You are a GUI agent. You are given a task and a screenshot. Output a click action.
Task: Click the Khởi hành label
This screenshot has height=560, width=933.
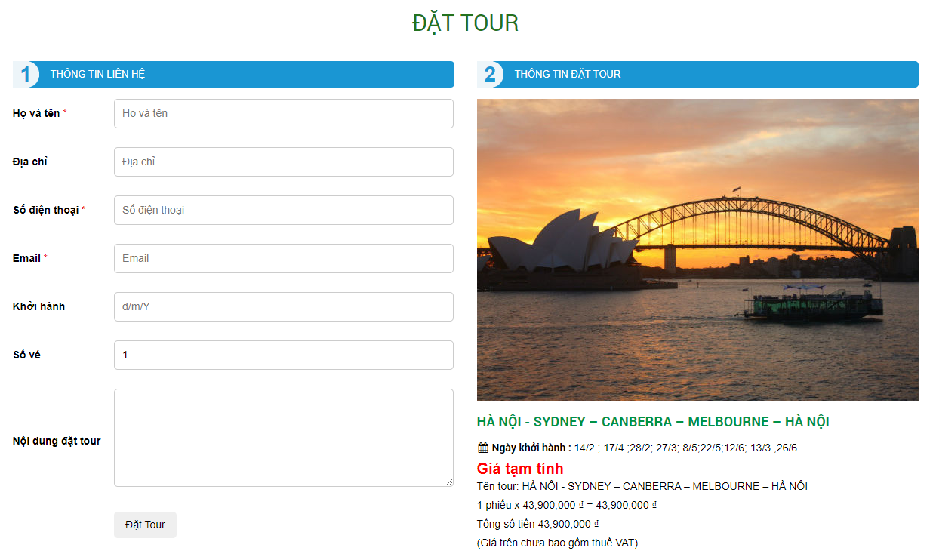pyautogui.click(x=38, y=306)
